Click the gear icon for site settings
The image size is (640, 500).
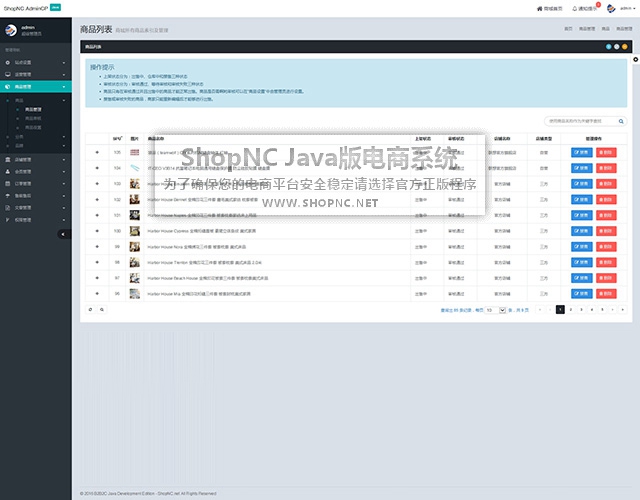click(7, 62)
